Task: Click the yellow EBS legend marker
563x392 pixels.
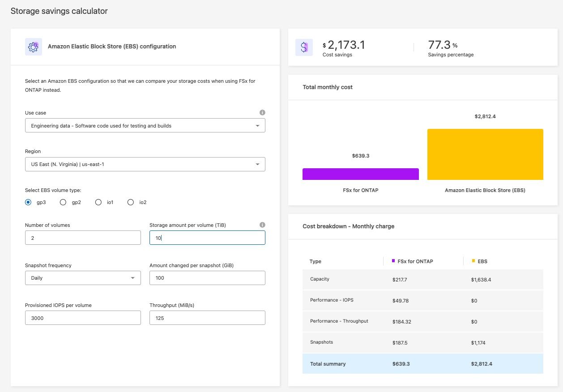Action: [x=473, y=261]
